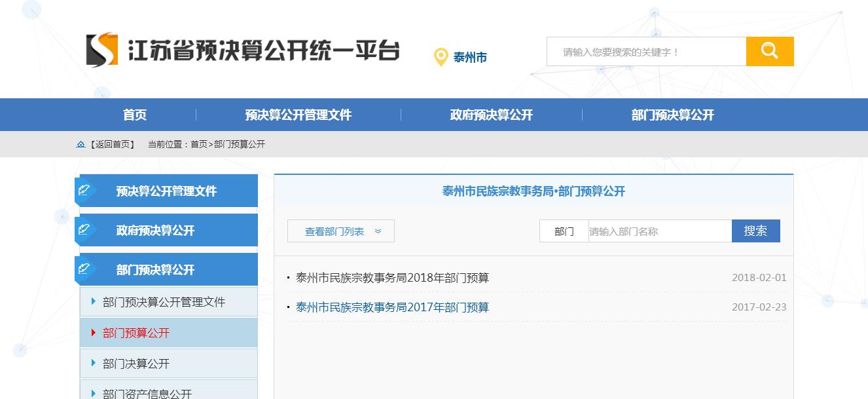This screenshot has height=399, width=868.
Task: Focus the 请输入部门名称 input field
Action: click(x=659, y=231)
